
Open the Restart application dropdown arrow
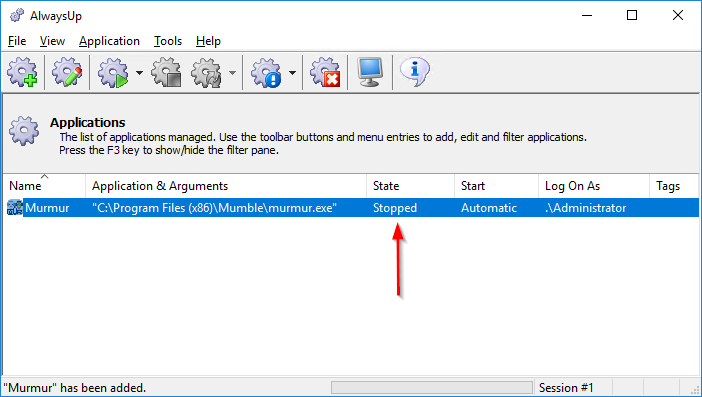[x=232, y=73]
